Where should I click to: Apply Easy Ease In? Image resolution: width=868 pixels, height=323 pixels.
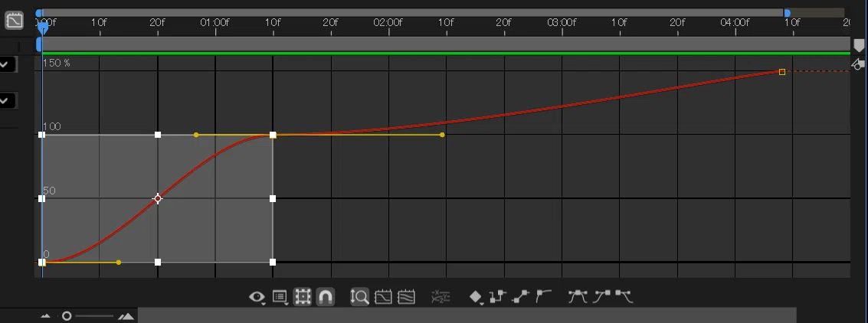coord(601,297)
